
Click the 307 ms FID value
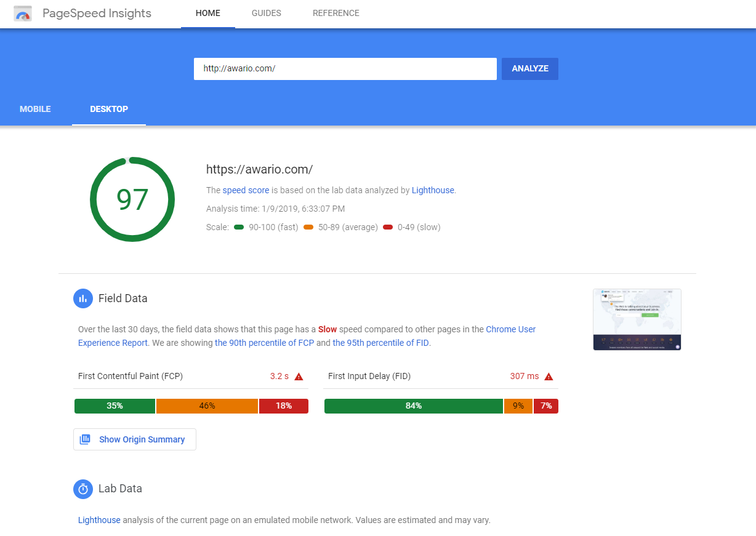(525, 376)
